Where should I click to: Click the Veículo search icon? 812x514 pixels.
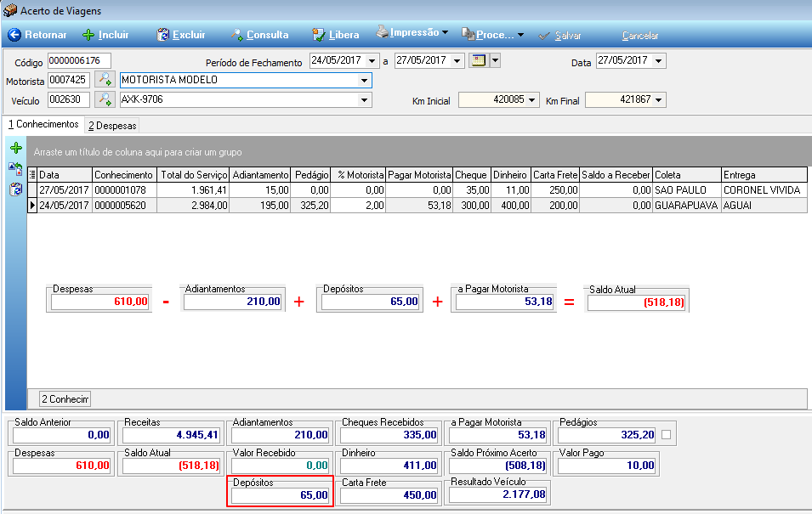pos(105,99)
